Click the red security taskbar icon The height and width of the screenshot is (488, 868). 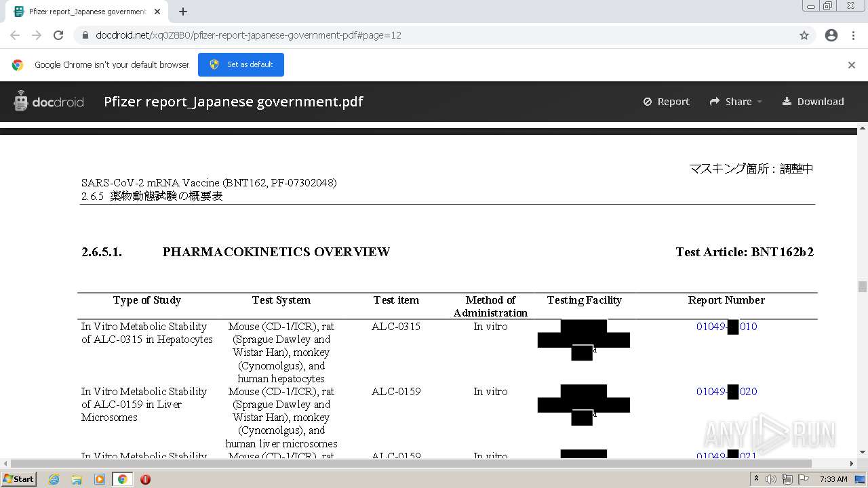point(145,479)
